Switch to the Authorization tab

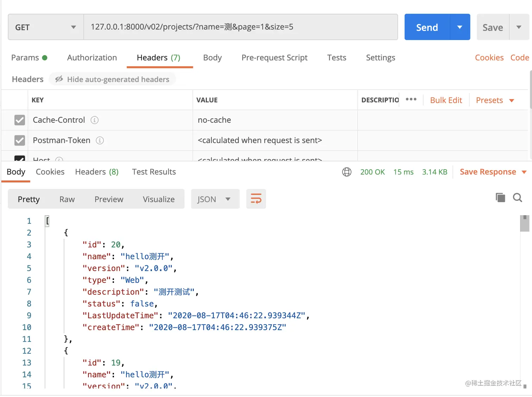tap(92, 58)
